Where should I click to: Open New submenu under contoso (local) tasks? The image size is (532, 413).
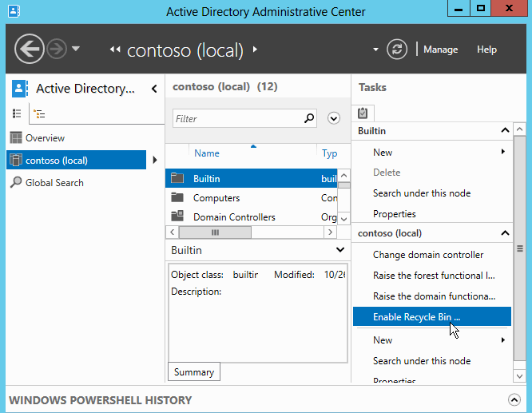click(432, 340)
